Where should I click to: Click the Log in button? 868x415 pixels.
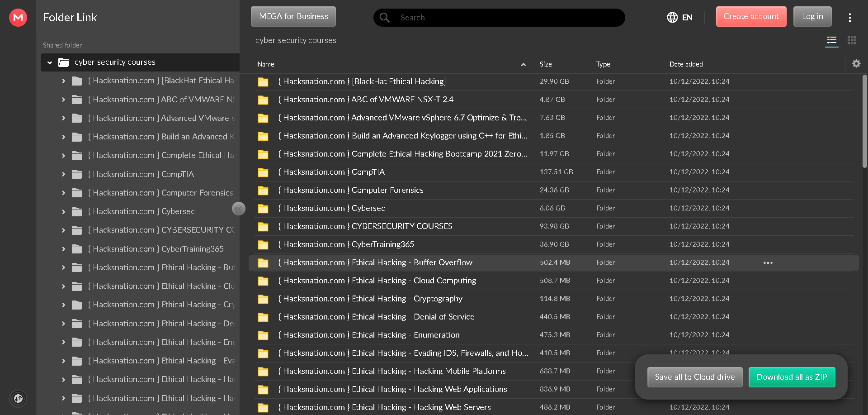812,16
